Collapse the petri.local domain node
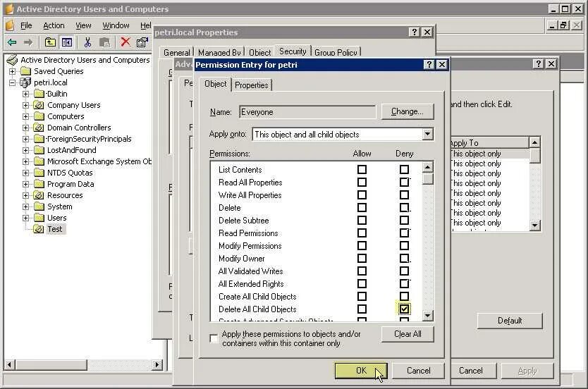Viewport: 588px width, 389px height. pos(13,82)
